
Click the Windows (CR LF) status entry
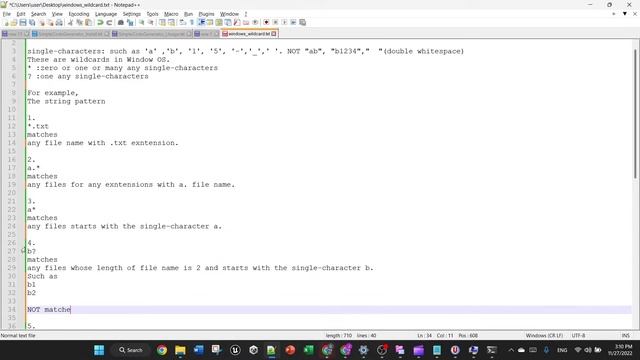[544, 336]
